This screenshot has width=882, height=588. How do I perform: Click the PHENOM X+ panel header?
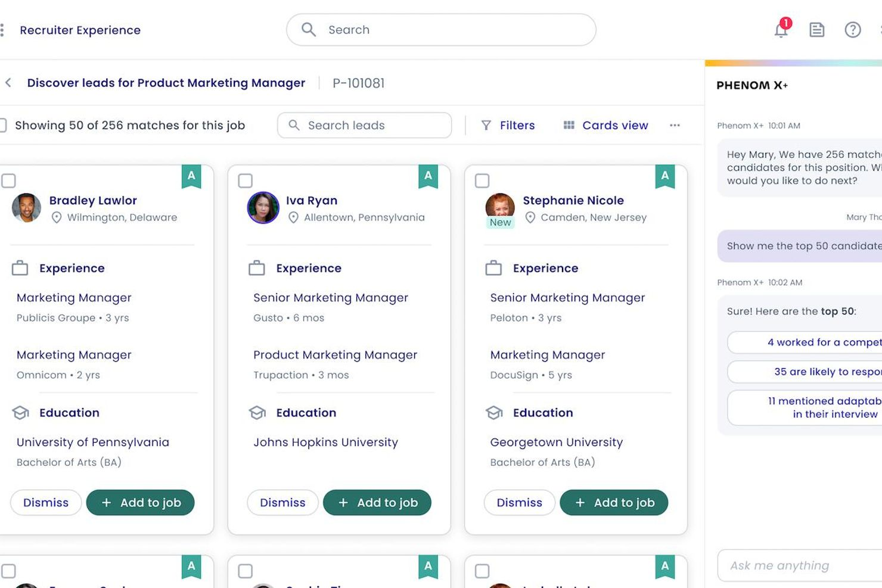[752, 85]
